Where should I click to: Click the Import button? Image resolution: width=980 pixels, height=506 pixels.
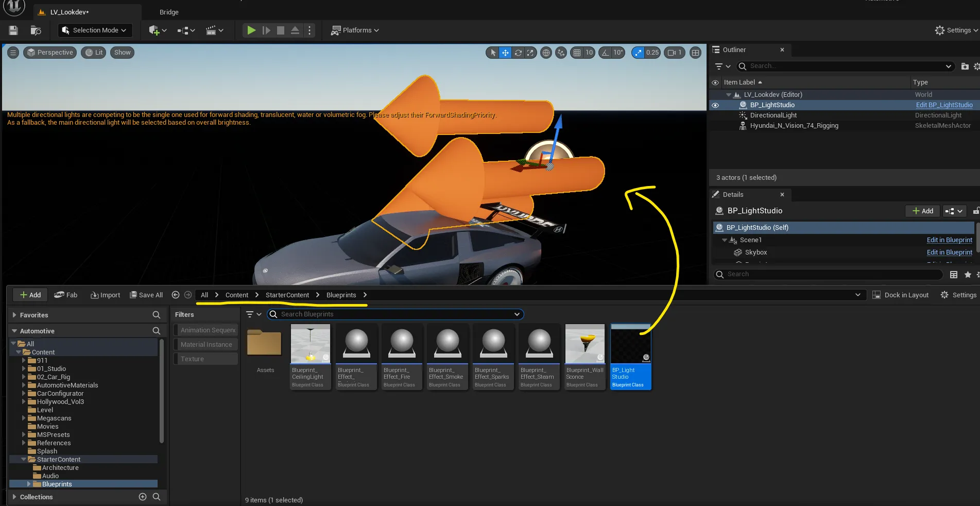[105, 295]
